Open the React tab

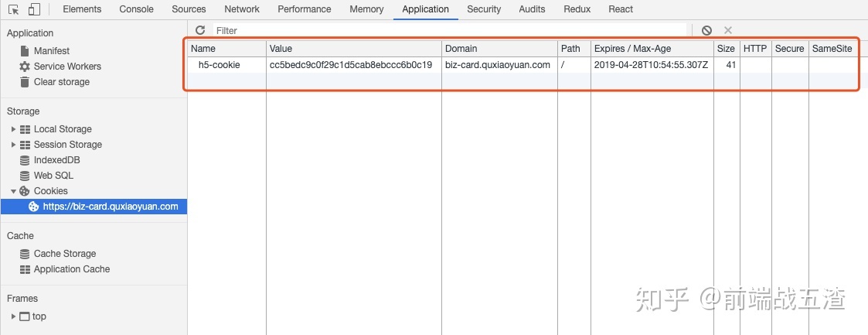point(621,9)
